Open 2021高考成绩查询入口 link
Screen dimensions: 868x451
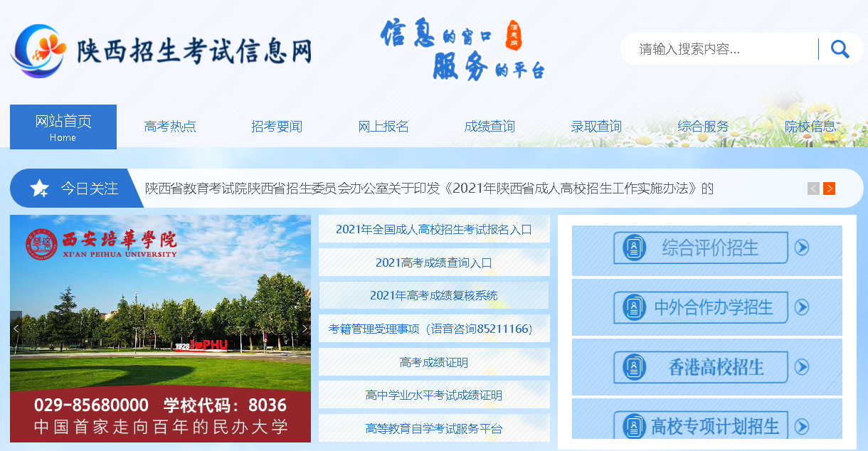pos(434,262)
